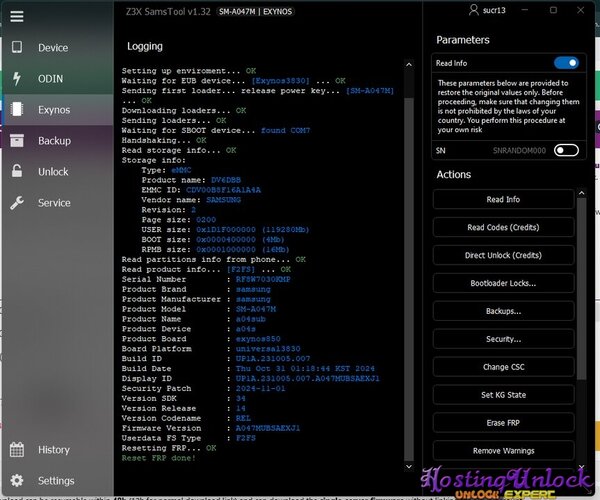Viewport: 600px width, 500px height.
Task: Expand the Bootloader Locks... options
Action: click(503, 284)
